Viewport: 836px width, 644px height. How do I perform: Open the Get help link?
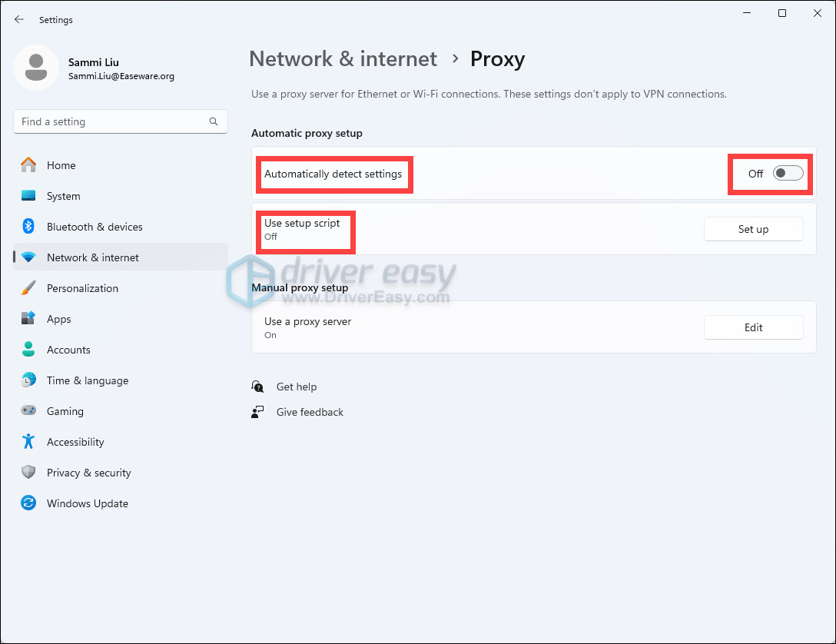pyautogui.click(x=297, y=387)
